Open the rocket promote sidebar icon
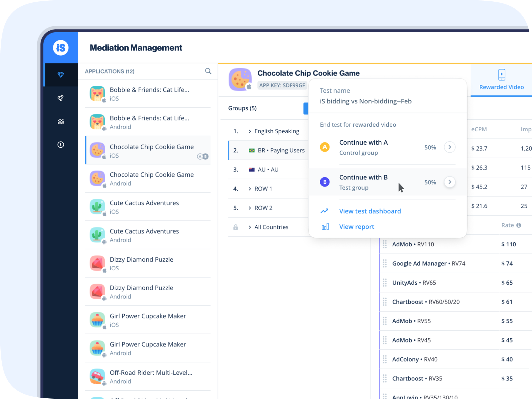 tap(61, 98)
